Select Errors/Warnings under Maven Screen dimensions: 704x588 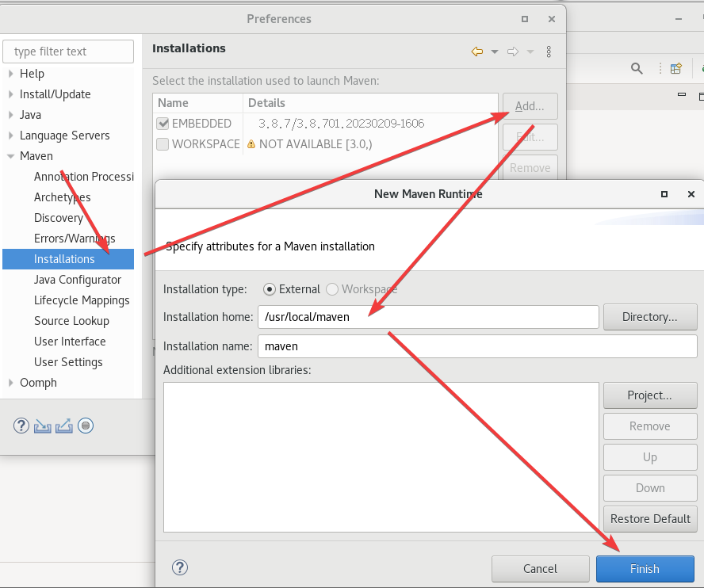click(75, 239)
